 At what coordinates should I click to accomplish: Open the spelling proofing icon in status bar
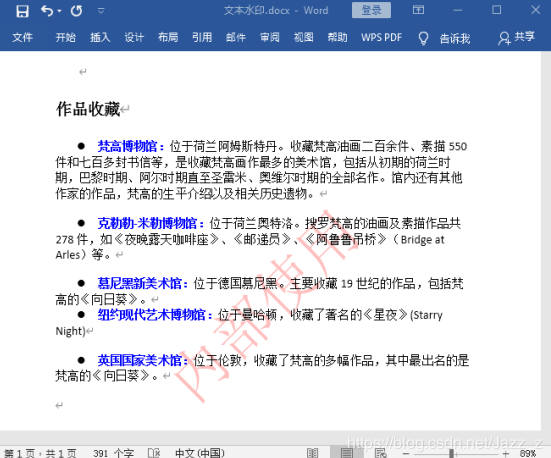(x=154, y=453)
